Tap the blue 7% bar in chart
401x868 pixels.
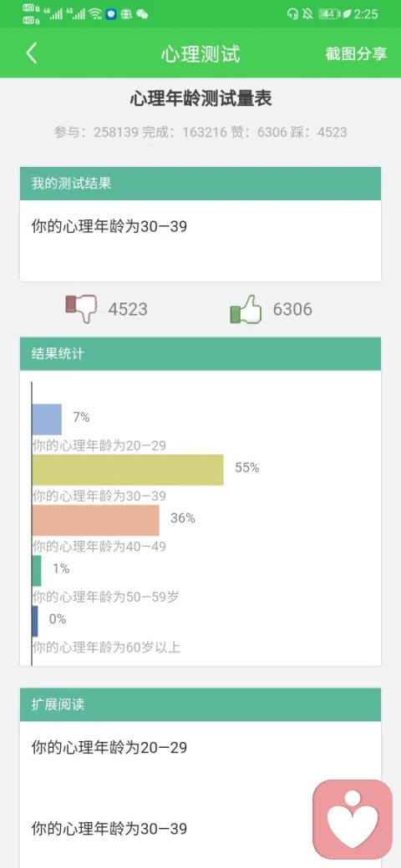pyautogui.click(x=47, y=420)
